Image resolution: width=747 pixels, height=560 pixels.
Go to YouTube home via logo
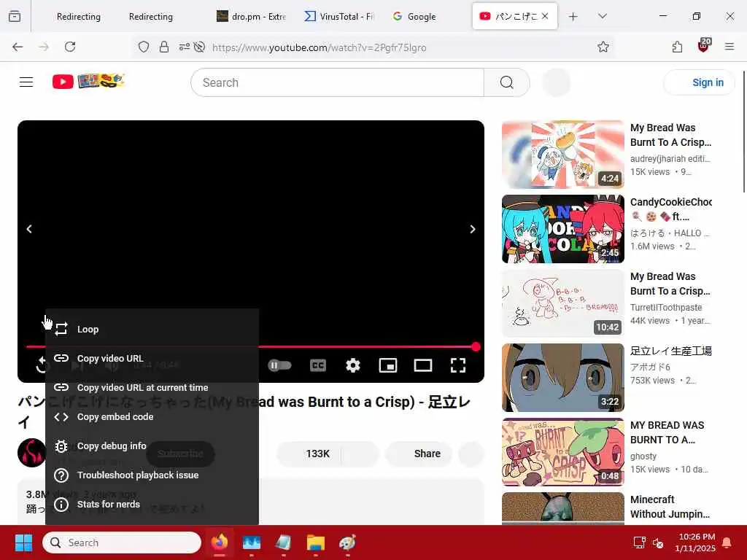88,82
